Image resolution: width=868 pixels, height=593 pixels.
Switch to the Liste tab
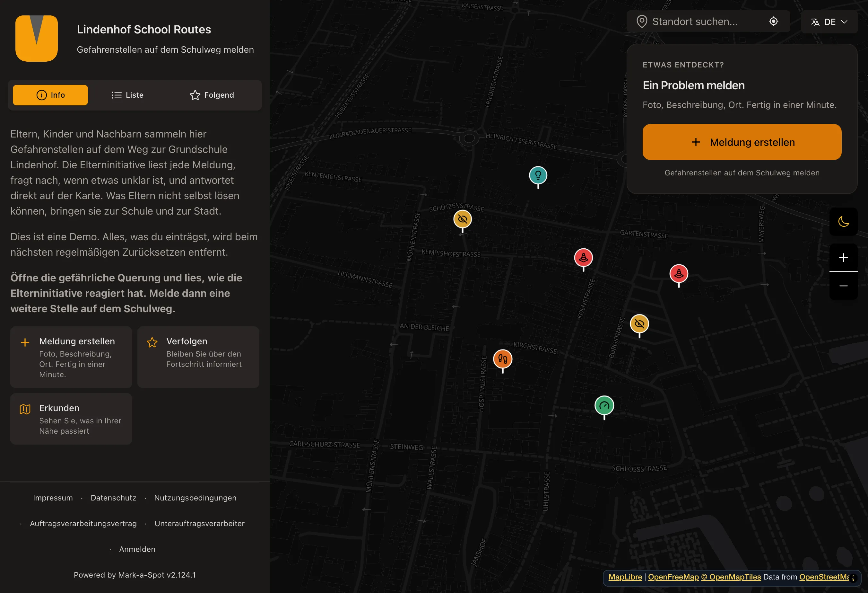pyautogui.click(x=127, y=95)
